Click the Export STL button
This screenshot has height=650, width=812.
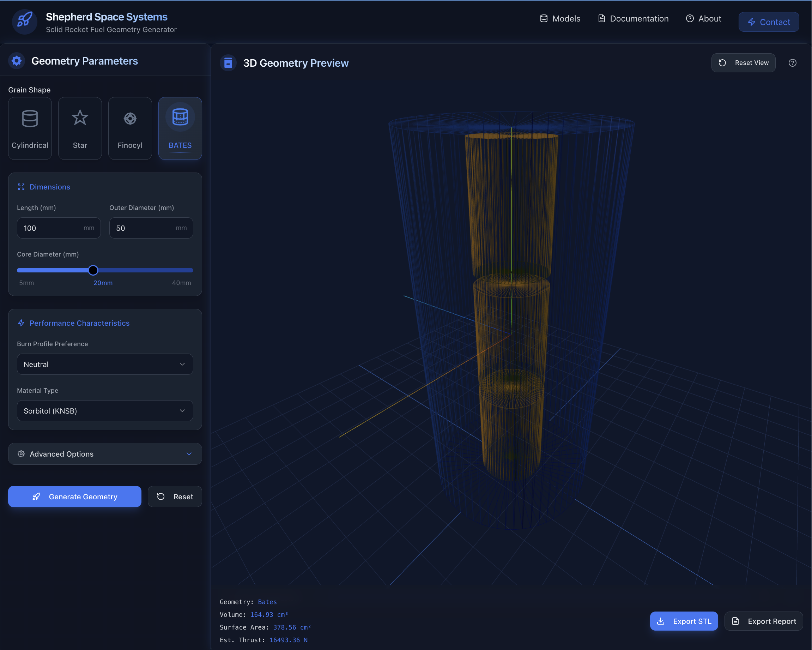(684, 621)
